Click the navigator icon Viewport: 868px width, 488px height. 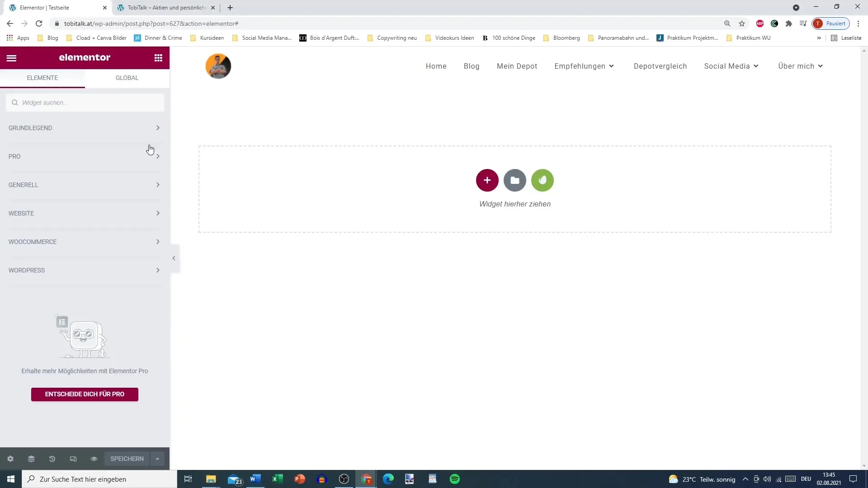pyautogui.click(x=31, y=459)
